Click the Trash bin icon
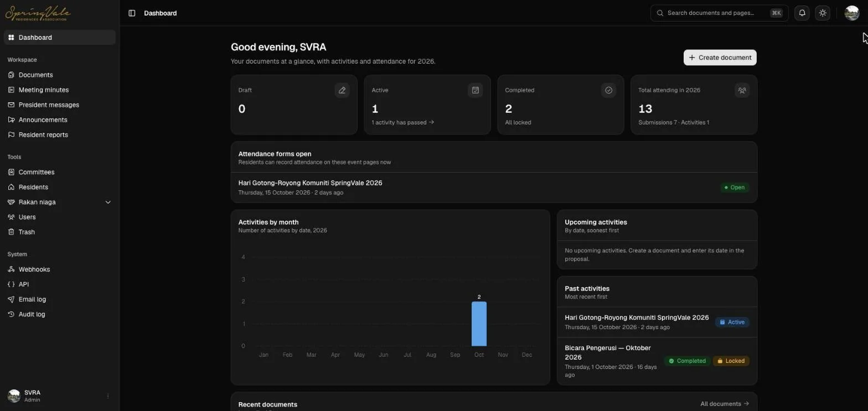The image size is (868, 411). 11,232
